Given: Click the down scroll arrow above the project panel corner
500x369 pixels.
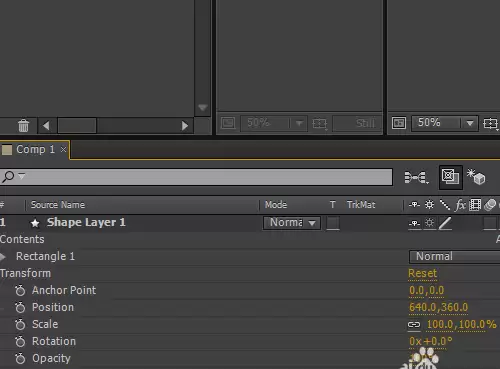Looking at the screenshot, I should pyautogui.click(x=202, y=108).
